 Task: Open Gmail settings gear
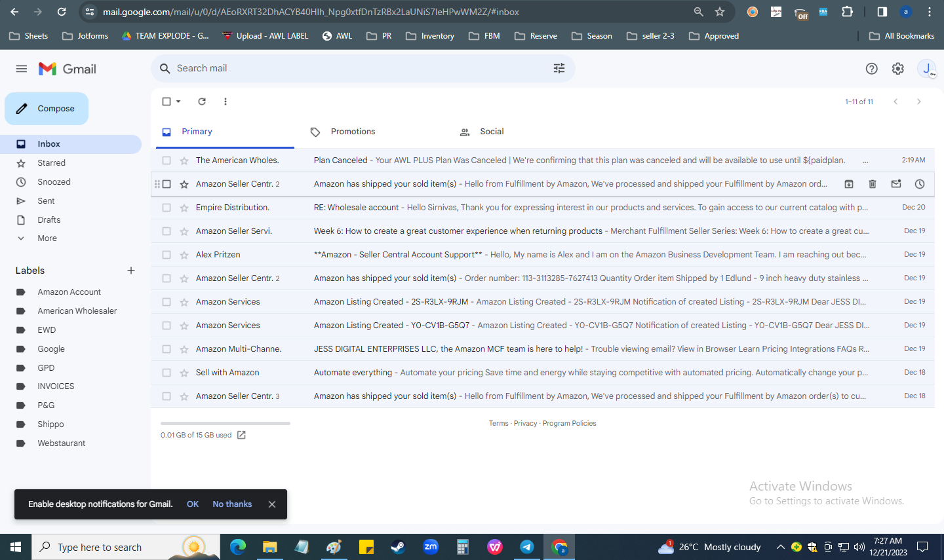[898, 69]
